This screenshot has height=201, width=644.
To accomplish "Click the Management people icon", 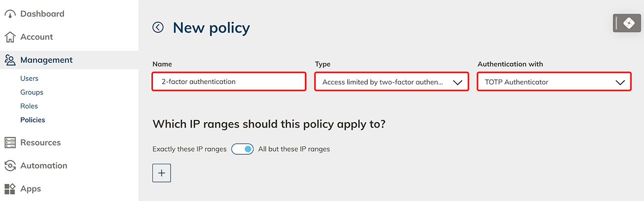I will click(x=10, y=60).
